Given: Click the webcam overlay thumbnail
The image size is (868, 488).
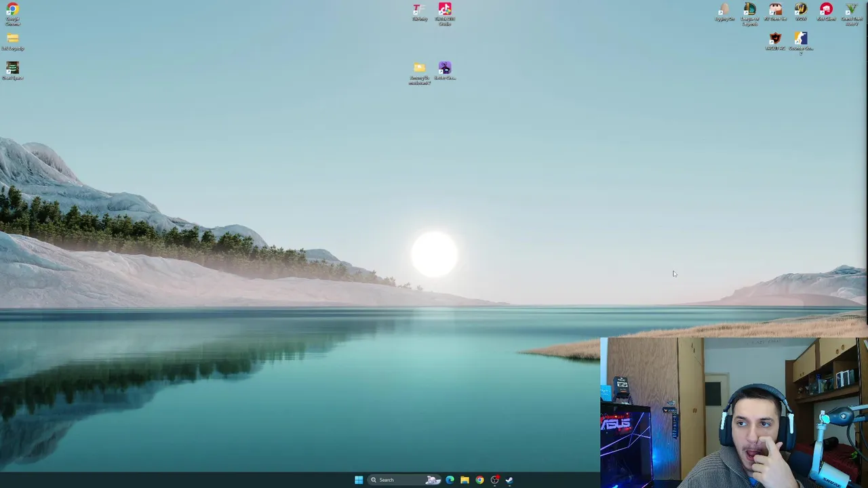Looking at the screenshot, I should click(734, 413).
